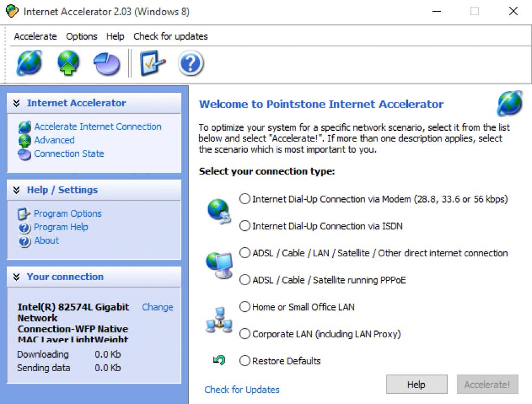Minimize the Internet Accelerator window
The image size is (532, 404).
click(437, 11)
